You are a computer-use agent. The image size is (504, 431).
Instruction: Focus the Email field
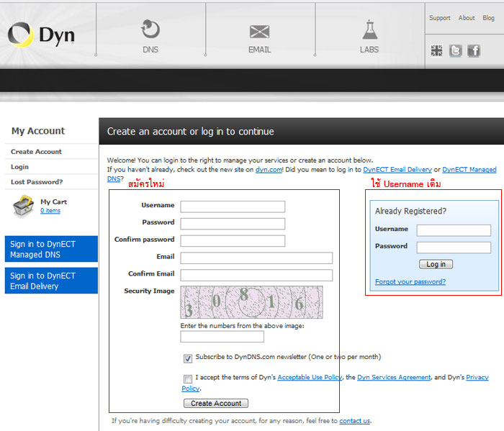[256, 258]
